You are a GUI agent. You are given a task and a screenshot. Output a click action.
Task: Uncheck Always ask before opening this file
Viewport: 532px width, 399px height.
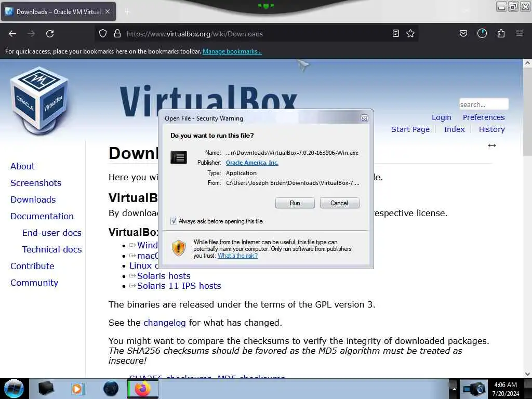coord(174,221)
